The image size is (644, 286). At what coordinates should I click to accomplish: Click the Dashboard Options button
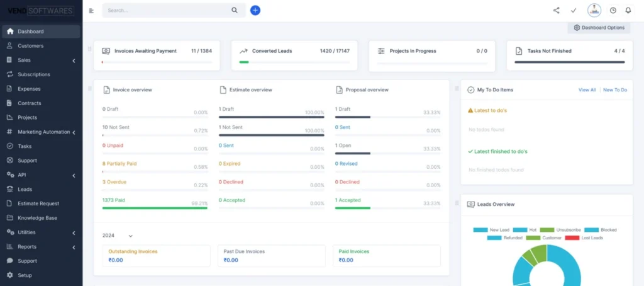coord(599,28)
